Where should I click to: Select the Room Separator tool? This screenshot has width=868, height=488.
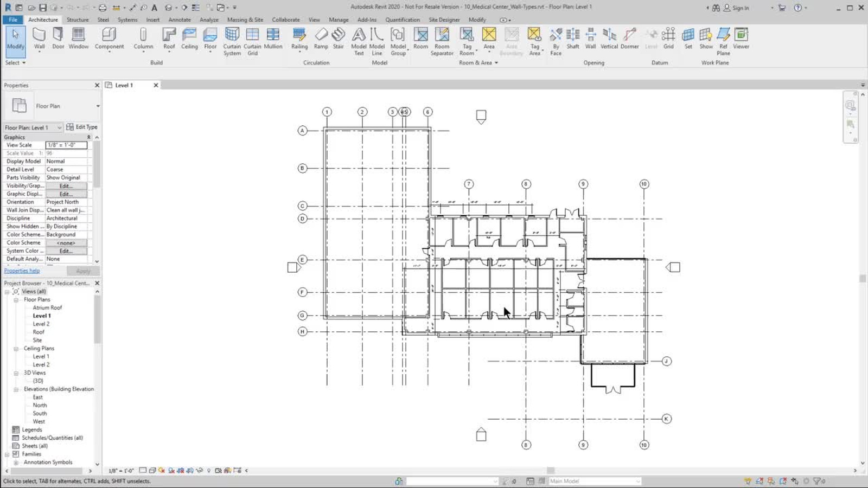point(442,41)
